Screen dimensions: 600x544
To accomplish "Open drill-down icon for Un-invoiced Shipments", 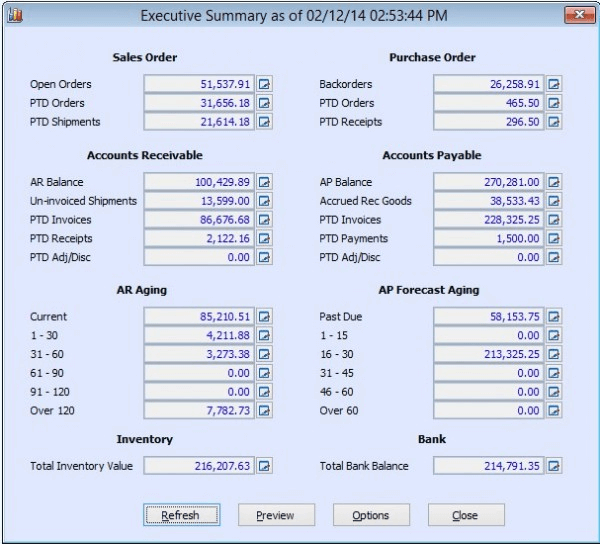I will click(264, 200).
